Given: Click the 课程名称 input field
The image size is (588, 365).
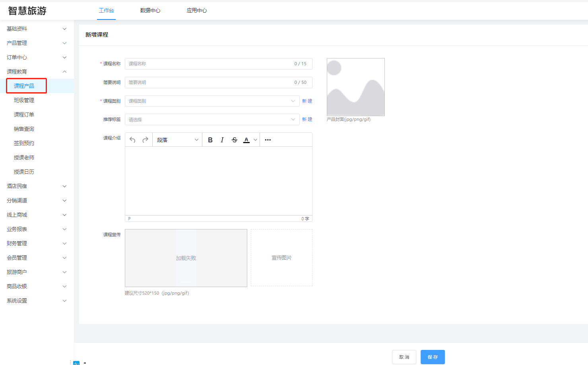Looking at the screenshot, I should 211,64.
